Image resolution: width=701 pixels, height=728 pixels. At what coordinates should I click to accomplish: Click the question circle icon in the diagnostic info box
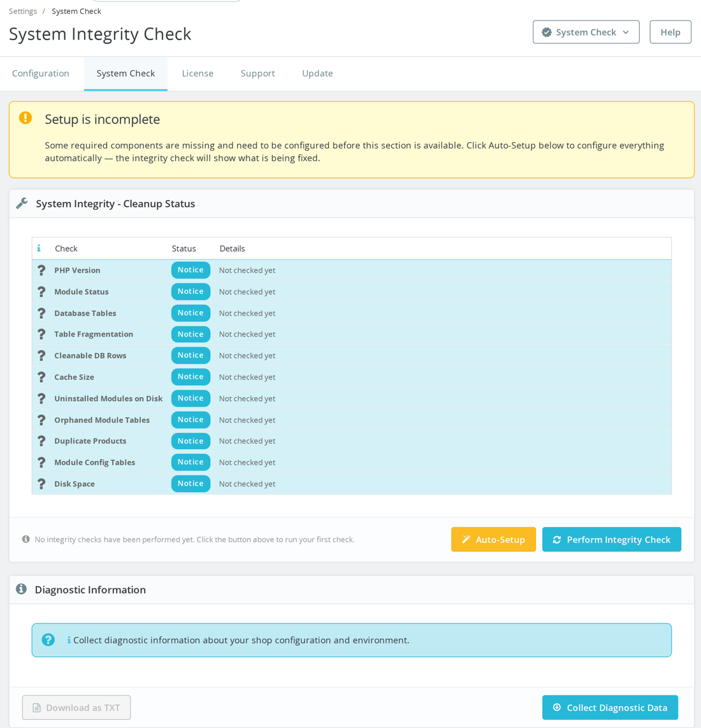(48, 640)
